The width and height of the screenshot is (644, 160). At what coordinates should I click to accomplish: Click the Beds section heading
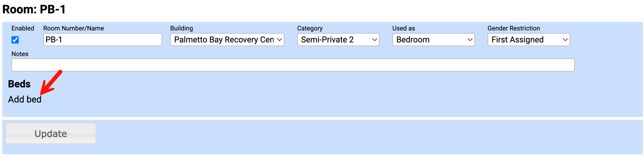[x=19, y=84]
